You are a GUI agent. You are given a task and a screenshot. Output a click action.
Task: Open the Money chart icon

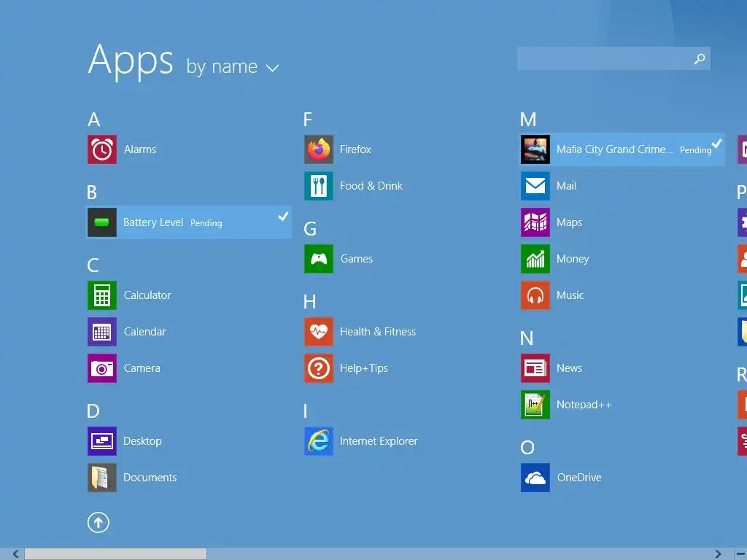tap(535, 259)
